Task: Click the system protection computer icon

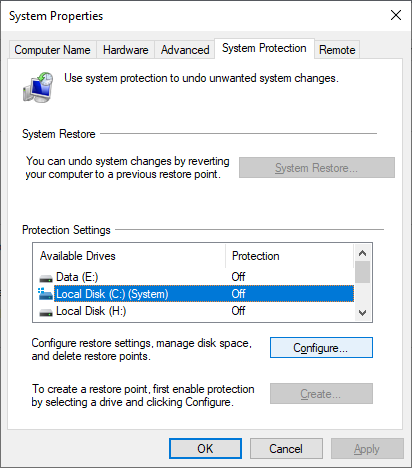Action: coord(38,87)
